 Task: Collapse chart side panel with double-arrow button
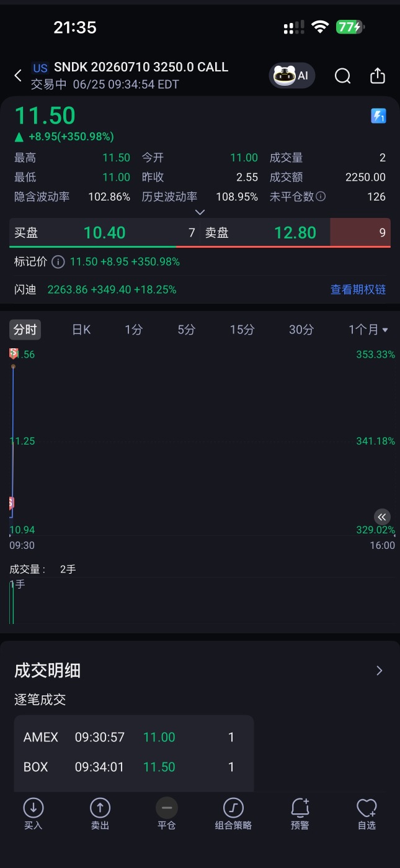point(382,517)
